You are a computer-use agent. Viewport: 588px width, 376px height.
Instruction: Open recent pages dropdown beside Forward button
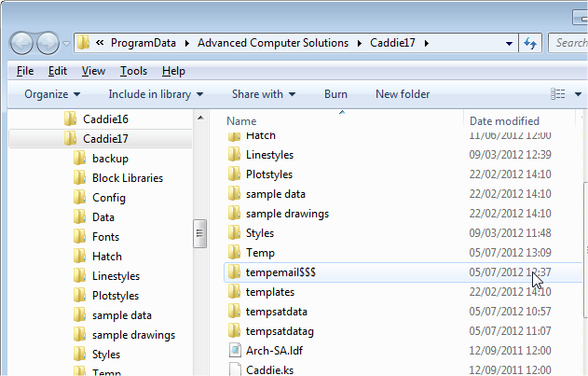pos(66,44)
